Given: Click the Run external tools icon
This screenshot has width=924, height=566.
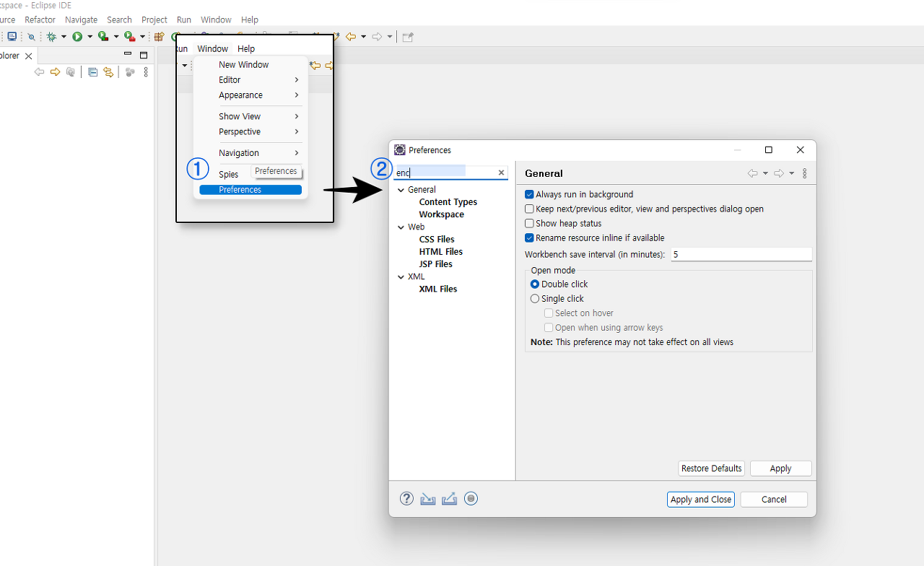Looking at the screenshot, I should 129,37.
